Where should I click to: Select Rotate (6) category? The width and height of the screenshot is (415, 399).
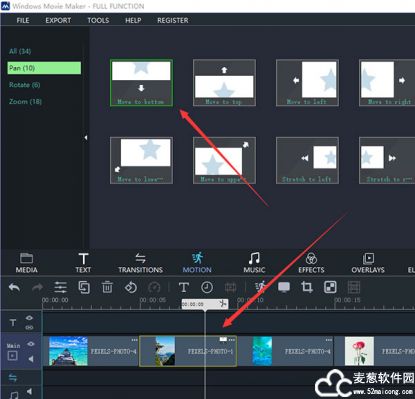click(25, 85)
